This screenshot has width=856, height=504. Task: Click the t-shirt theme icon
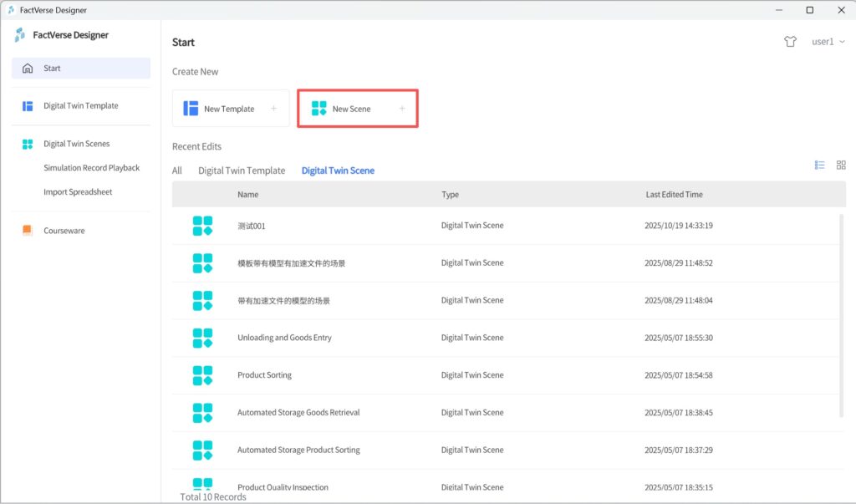pos(790,42)
